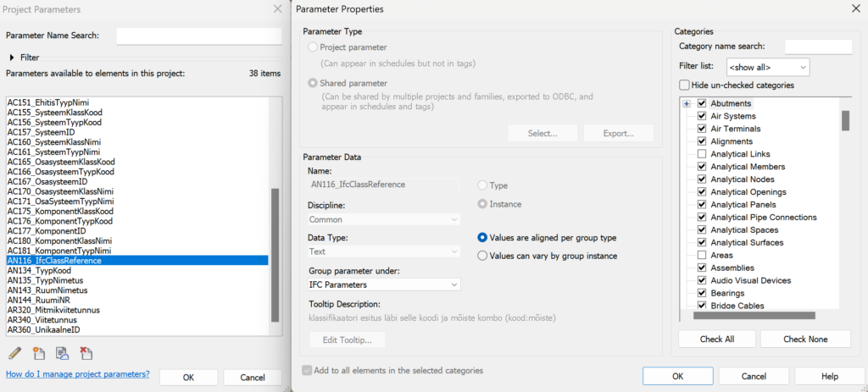Open How do I manage project parameters link
Screen dimensions: 868x392
77,373
